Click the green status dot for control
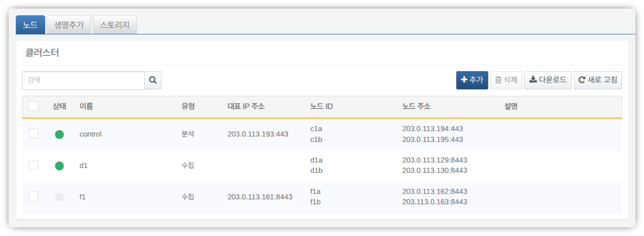 (59, 135)
